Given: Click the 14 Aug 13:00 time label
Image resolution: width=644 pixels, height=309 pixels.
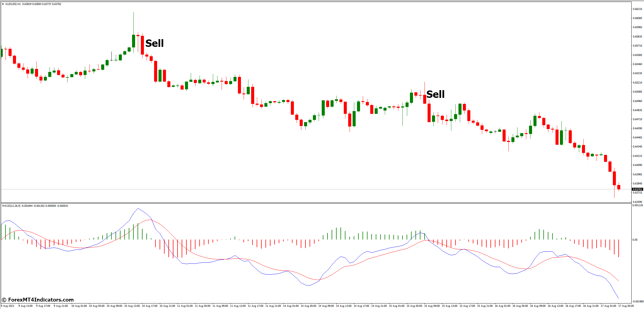Looking at the screenshot, I should tap(344, 306).
